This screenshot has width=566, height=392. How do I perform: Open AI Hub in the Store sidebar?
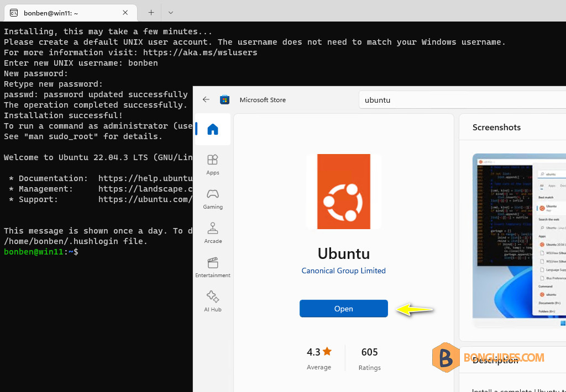point(213,301)
